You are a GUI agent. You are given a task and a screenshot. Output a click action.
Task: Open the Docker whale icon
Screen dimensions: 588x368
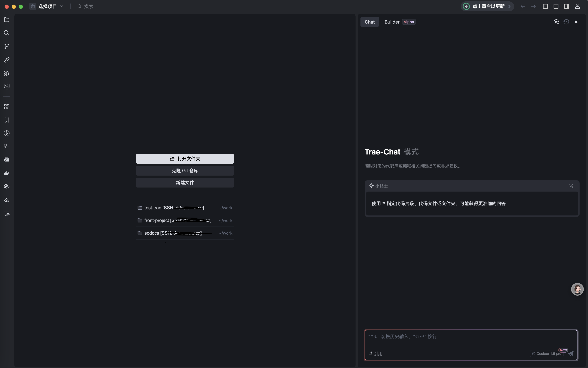(7, 173)
